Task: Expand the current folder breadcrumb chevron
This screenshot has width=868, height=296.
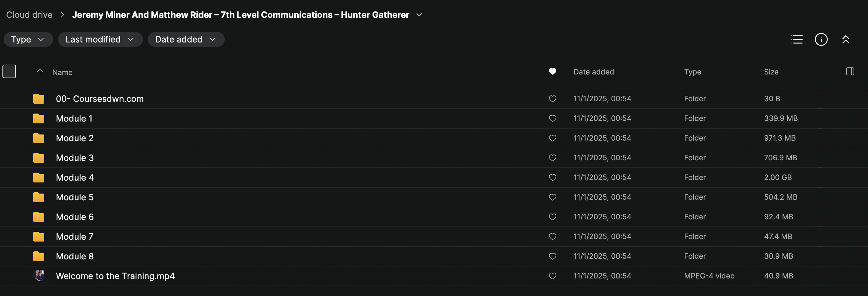Action: coord(419,15)
